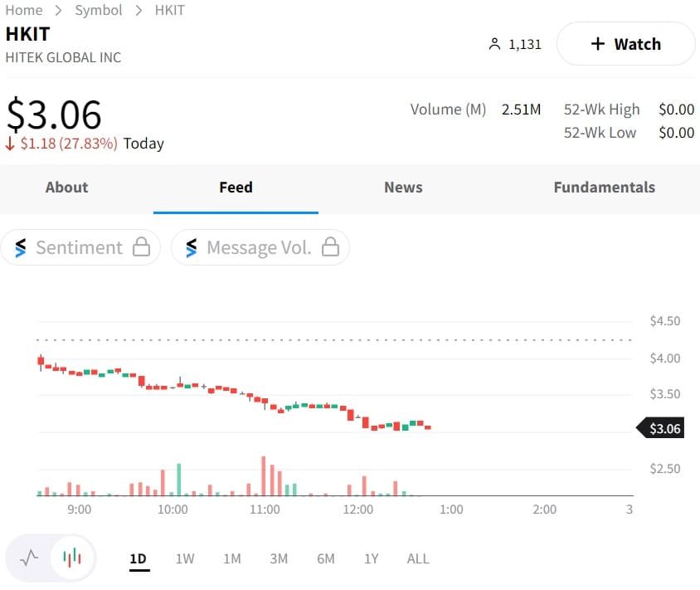Go to Home breadcrumb link
This screenshot has height=590, width=700.
pyautogui.click(x=24, y=10)
